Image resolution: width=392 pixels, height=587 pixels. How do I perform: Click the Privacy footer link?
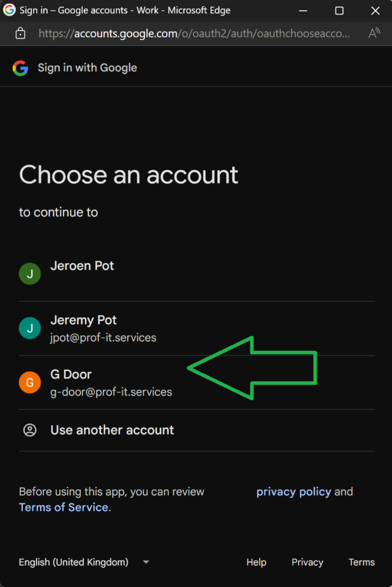tap(307, 562)
